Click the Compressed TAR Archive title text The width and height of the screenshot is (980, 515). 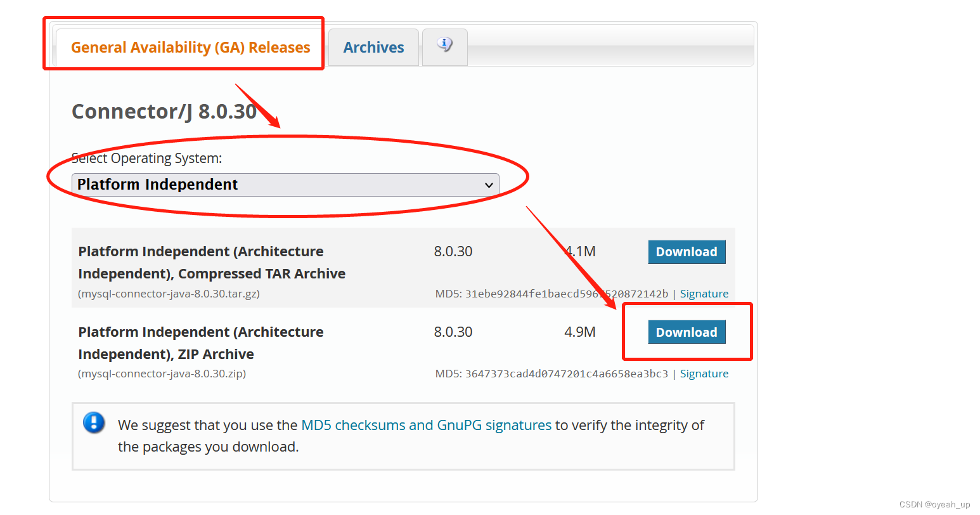pyautogui.click(x=212, y=263)
